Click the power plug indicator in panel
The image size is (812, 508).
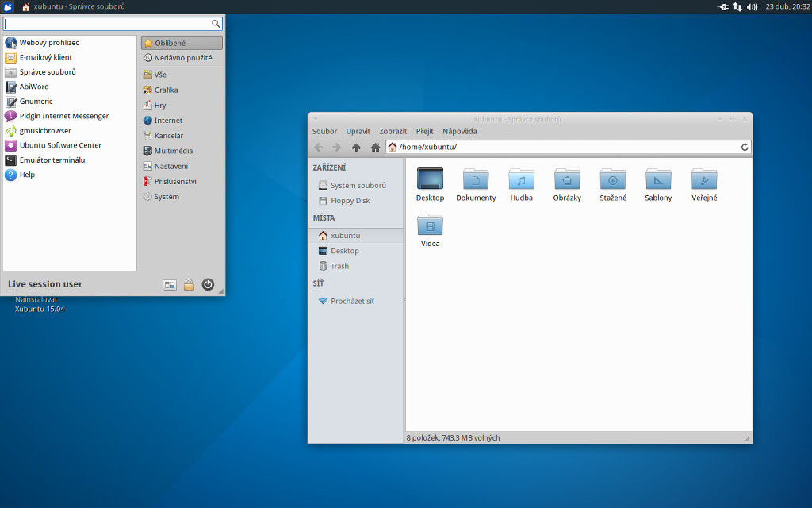tap(723, 6)
